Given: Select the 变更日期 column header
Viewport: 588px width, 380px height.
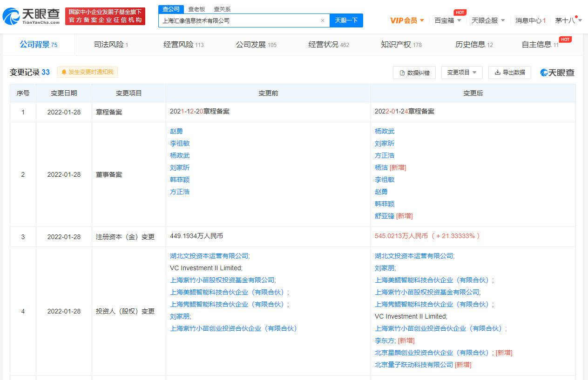Looking at the screenshot, I should click(x=64, y=93).
